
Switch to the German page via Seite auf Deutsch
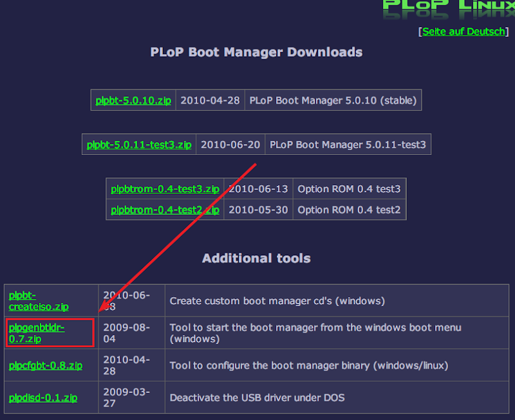[x=464, y=31]
